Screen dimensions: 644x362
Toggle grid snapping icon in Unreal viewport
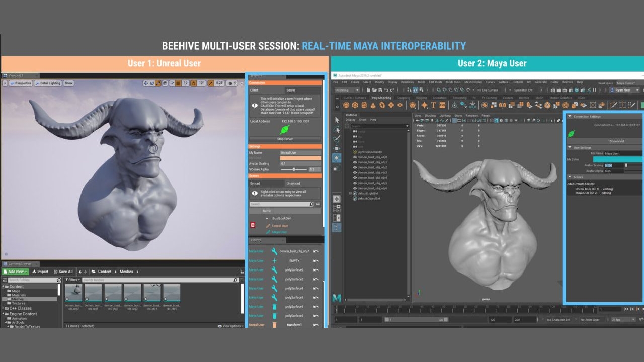[179, 83]
